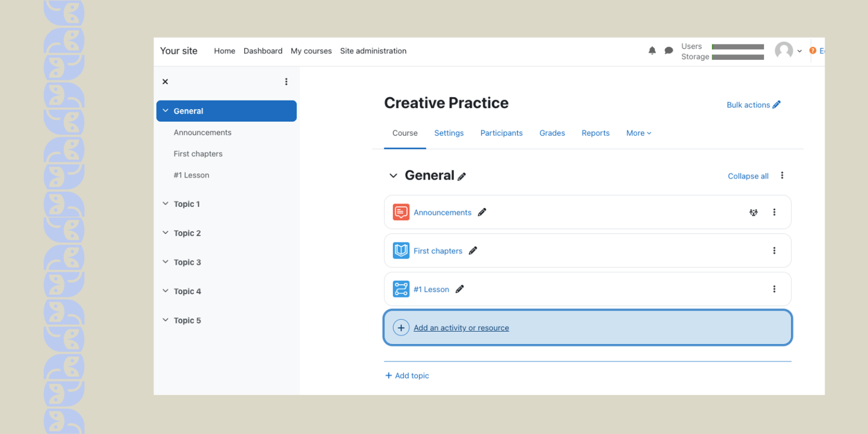
Task: Open the More dropdown tab
Action: [x=639, y=133]
